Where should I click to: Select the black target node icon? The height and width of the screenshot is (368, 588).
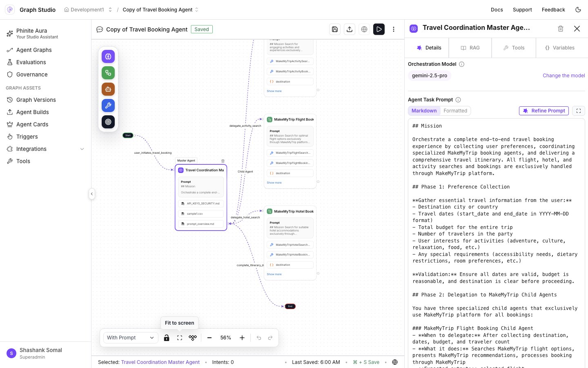pos(108,122)
